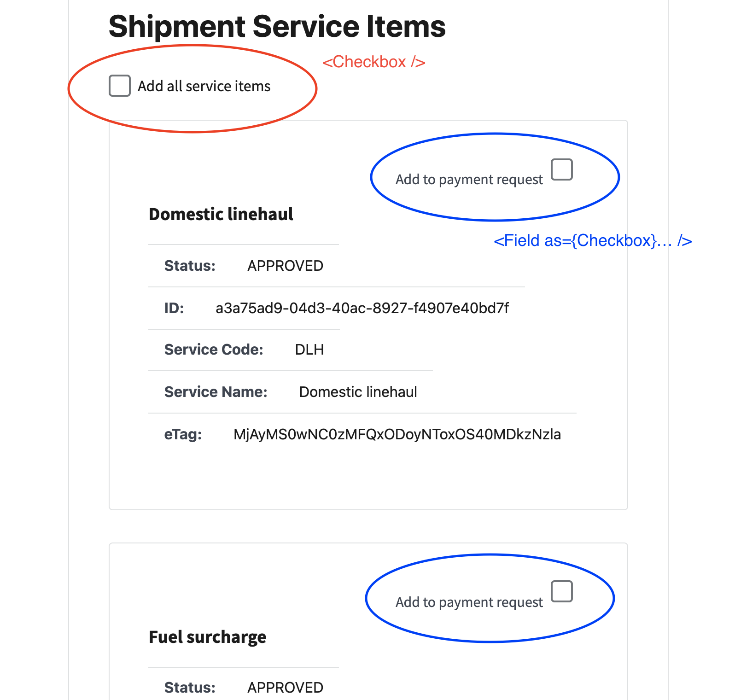Click the Shipment Service Items page title
Viewport: 735px width, 700px height.
pos(276,27)
